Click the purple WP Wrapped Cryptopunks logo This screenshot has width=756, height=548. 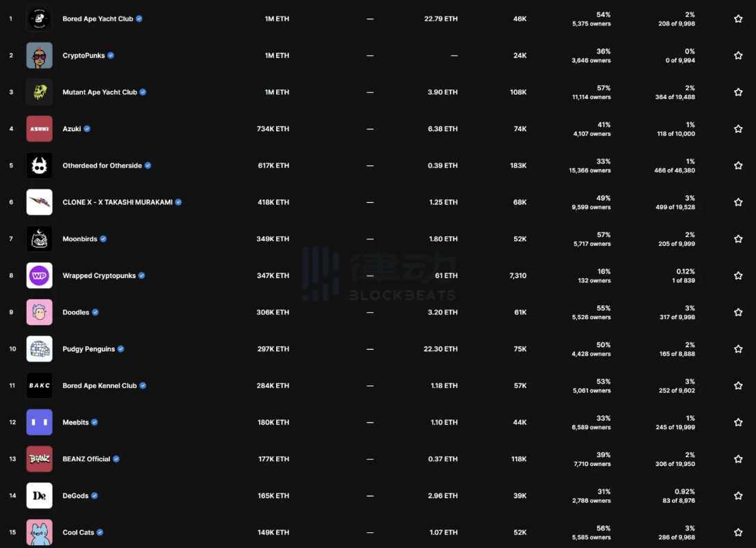[x=39, y=275]
